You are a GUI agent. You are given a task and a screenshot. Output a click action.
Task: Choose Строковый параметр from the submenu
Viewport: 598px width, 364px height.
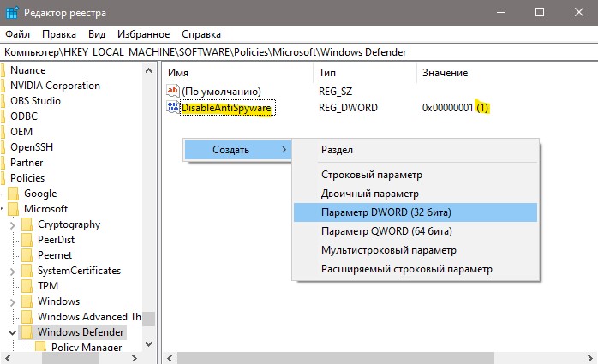[416, 175]
